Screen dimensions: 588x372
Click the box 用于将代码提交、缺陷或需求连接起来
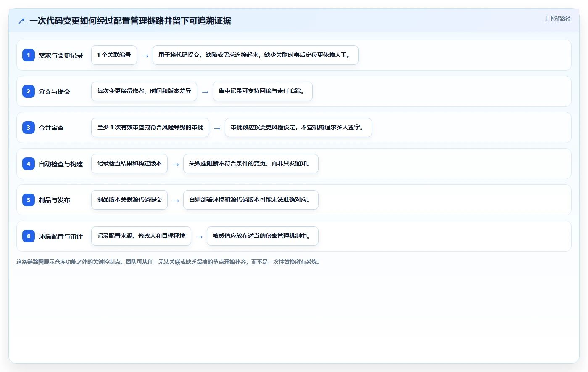pyautogui.click(x=256, y=55)
